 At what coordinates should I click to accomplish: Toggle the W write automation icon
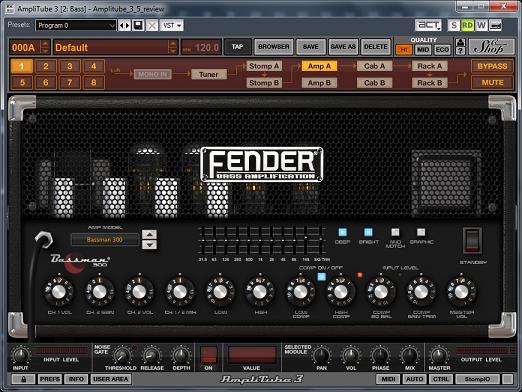coord(481,25)
